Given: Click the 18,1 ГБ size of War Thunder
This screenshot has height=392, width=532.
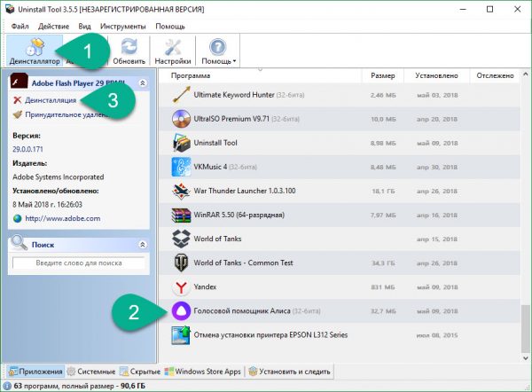Looking at the screenshot, I should (383, 191).
